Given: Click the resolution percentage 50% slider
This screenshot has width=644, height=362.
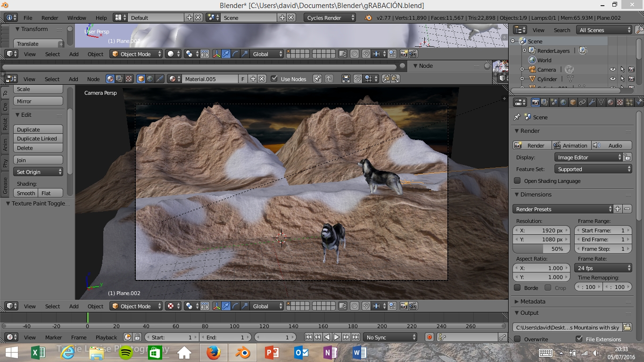Looking at the screenshot, I should 541,249.
